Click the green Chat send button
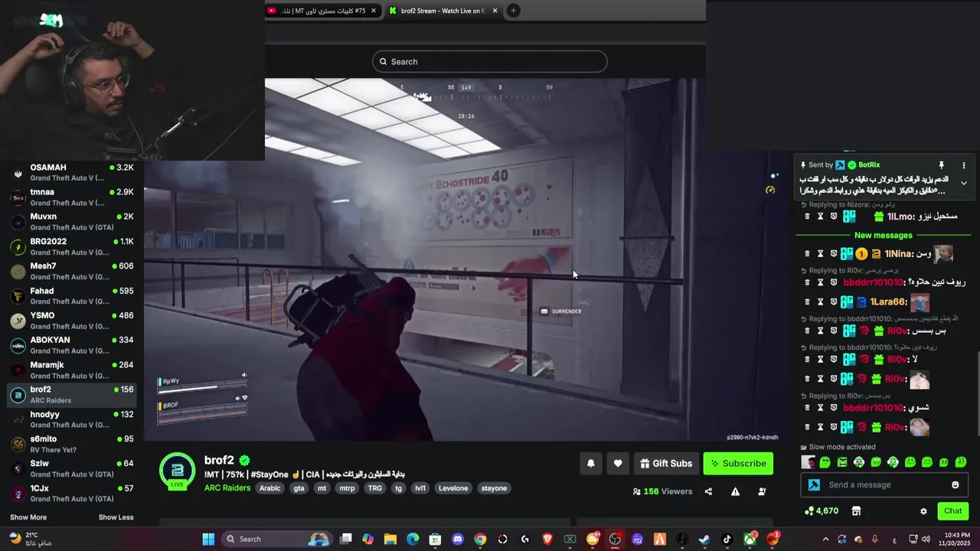Viewport: 980px width, 551px height. coord(953,511)
